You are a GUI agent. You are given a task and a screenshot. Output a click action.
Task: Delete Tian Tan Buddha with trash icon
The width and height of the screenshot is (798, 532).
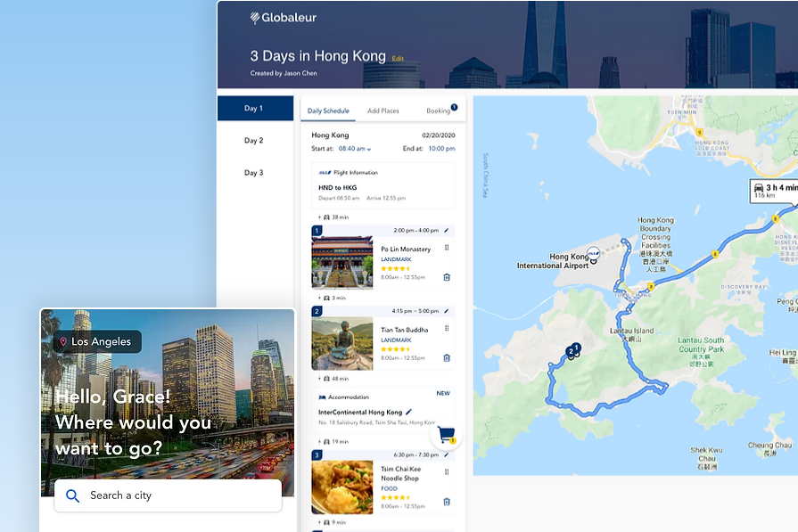pyautogui.click(x=447, y=358)
